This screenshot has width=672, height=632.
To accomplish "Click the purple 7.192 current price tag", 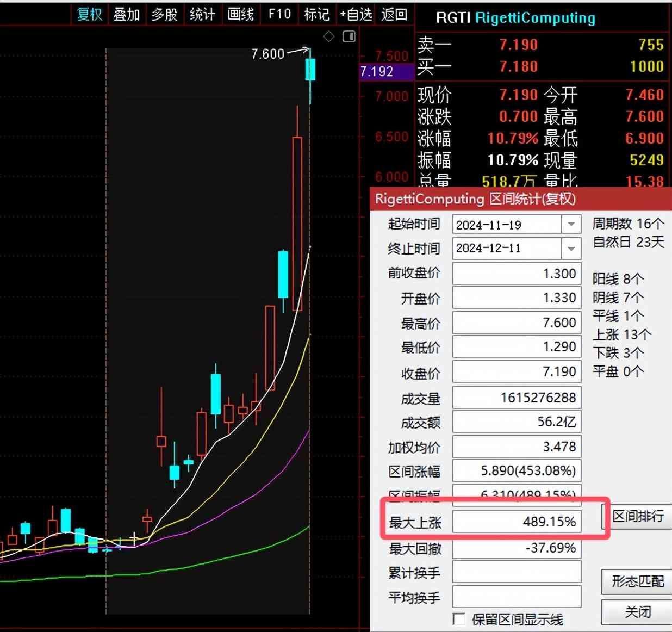I will (x=387, y=72).
